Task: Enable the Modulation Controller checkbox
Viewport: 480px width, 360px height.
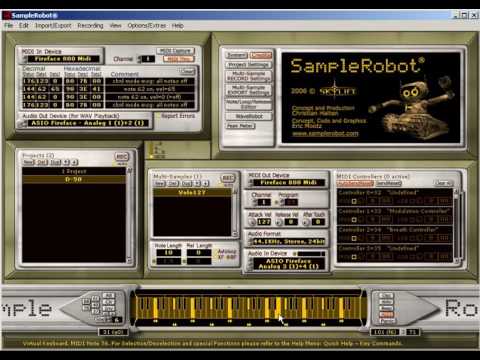Action: pyautogui.click(x=354, y=220)
